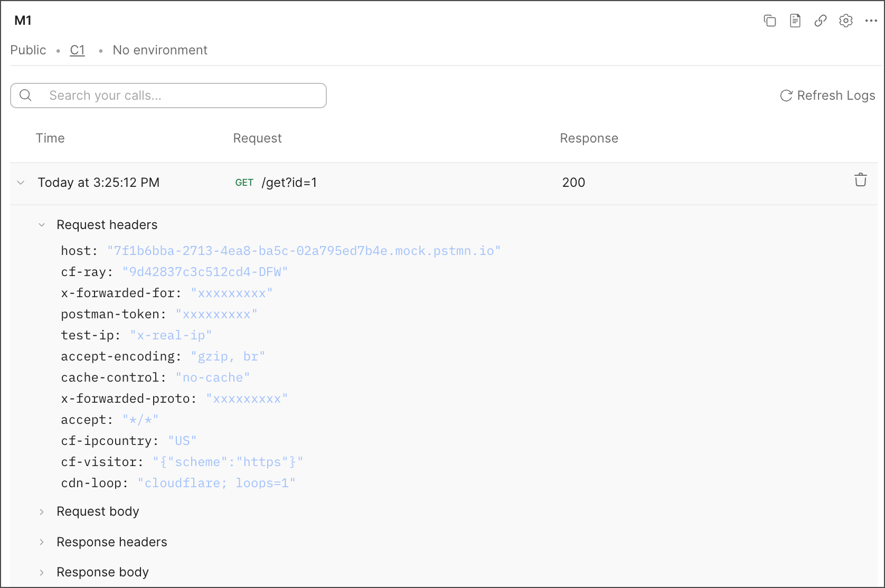Collapse the Request headers section

tap(42, 225)
